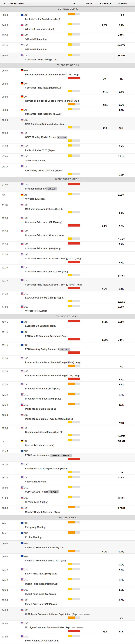Click the EU flag next to Eurogroup Meeting
Image resolution: width=135 pixels, height=644 pixels.
[22, 523]
